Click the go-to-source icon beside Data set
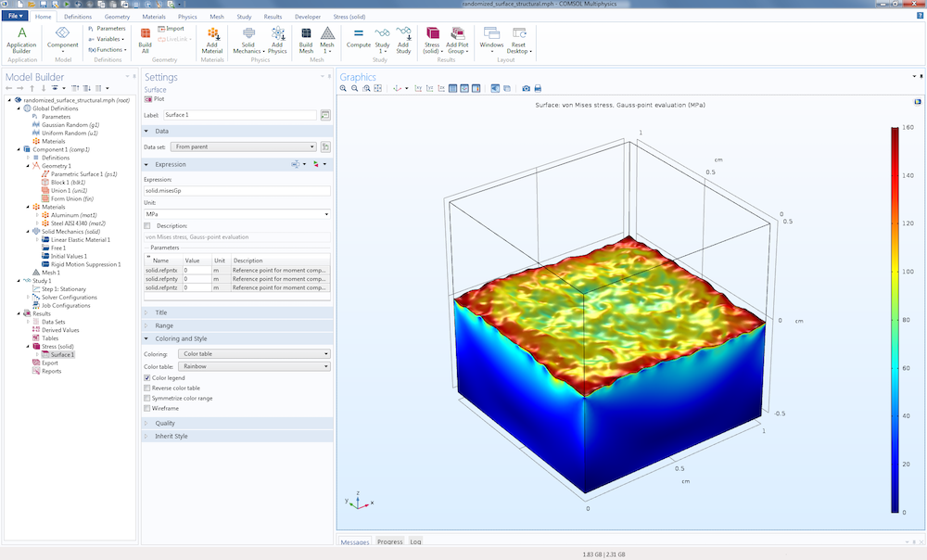The image size is (927, 560). (x=325, y=146)
